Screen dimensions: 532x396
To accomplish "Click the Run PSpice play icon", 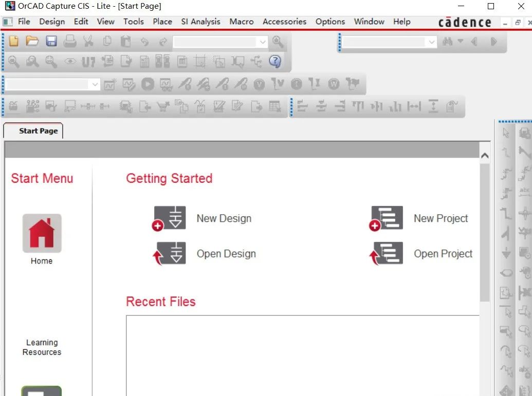I will coord(148,84).
